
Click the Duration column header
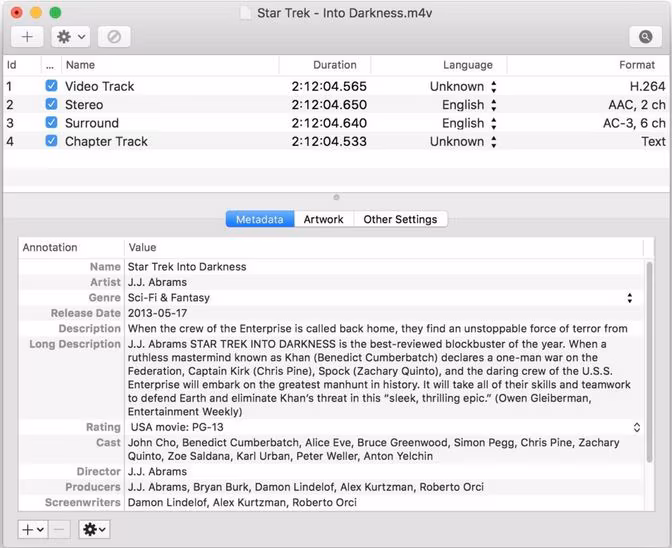[x=325, y=65]
